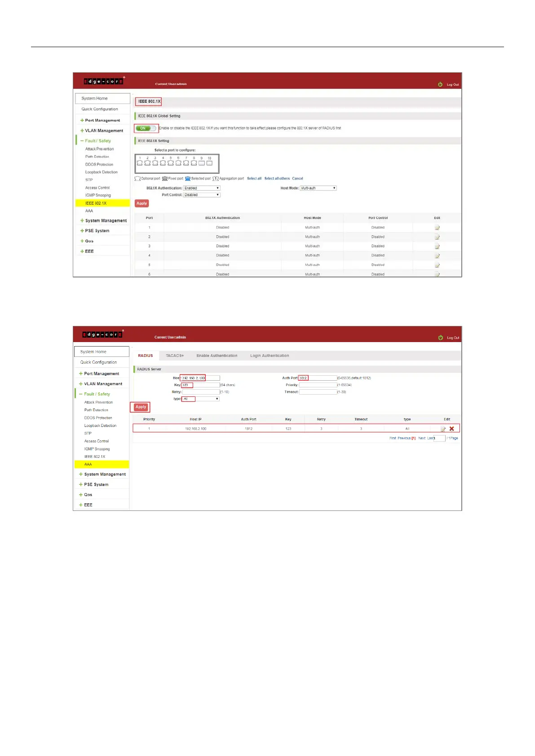Select port 8 icon in port panel
535x756 pixels.
click(194, 163)
